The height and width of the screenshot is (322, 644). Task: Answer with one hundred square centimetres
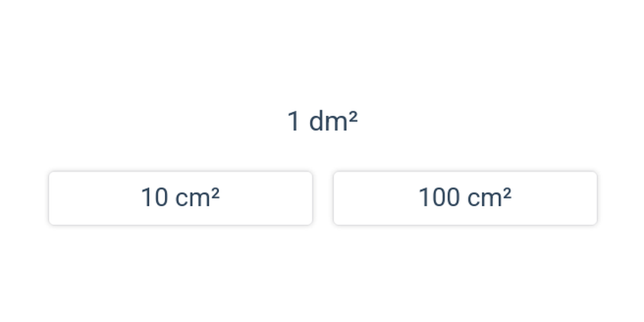coord(465,198)
